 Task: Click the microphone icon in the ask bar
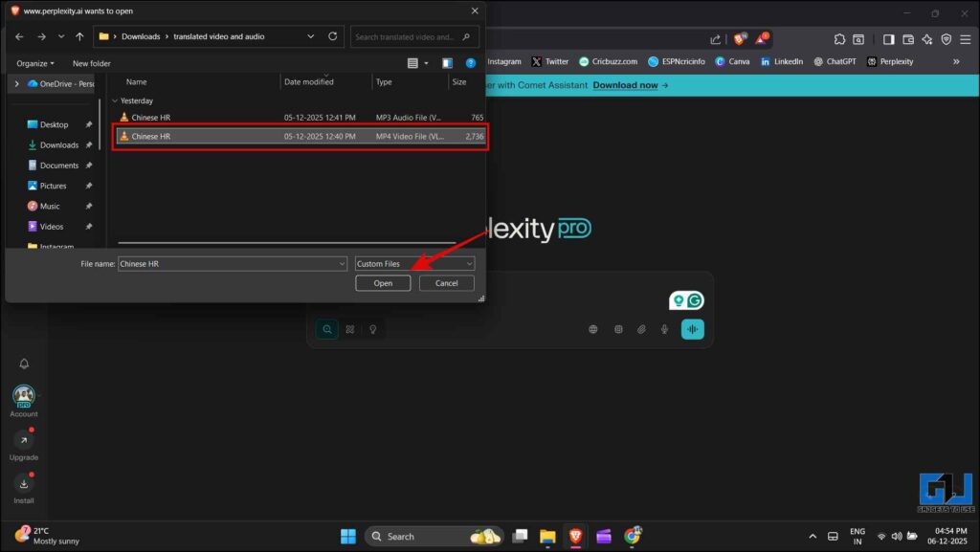coord(664,329)
